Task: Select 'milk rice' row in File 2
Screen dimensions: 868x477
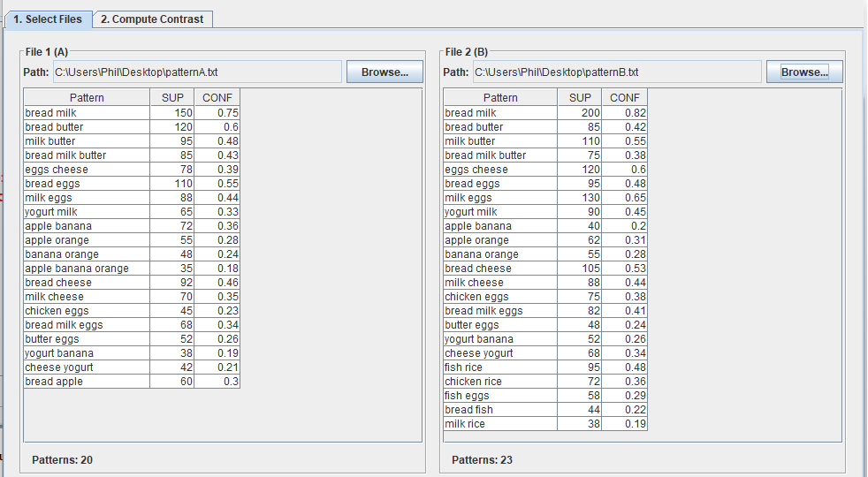Action: (x=500, y=424)
